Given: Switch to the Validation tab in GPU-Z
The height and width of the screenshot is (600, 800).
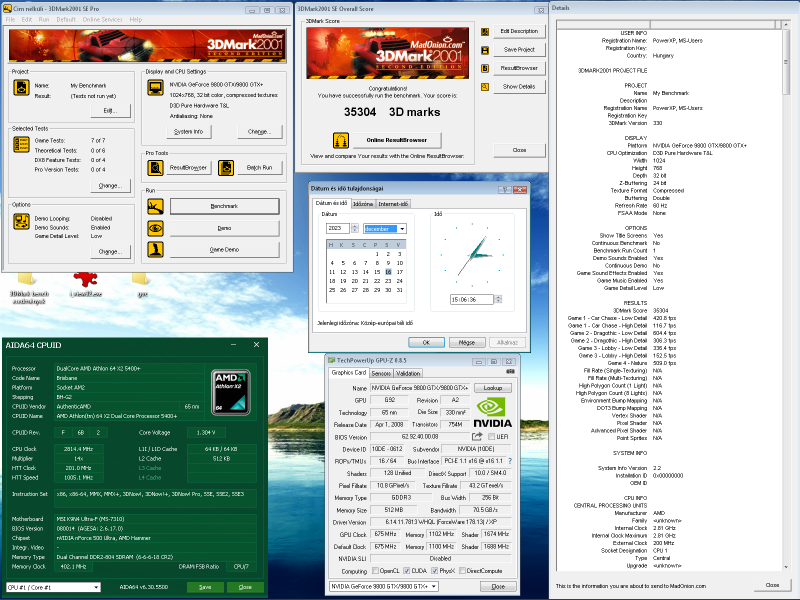Looking at the screenshot, I should [408, 373].
